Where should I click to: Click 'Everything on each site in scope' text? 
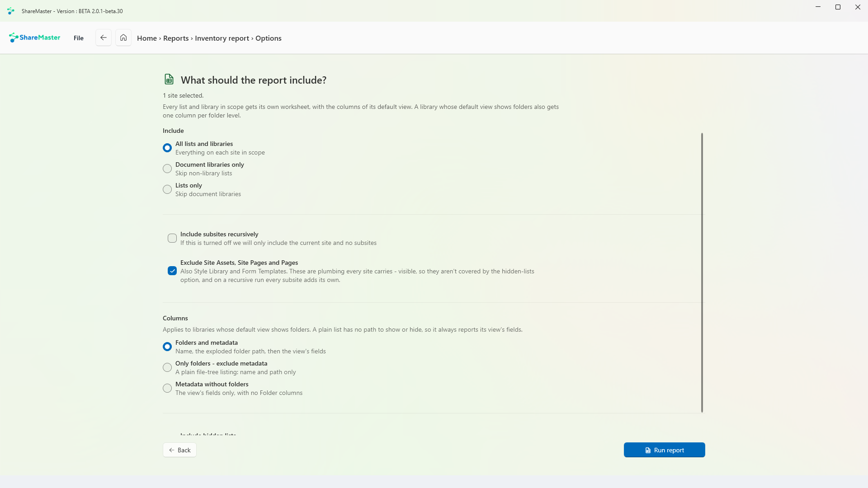[x=220, y=152]
